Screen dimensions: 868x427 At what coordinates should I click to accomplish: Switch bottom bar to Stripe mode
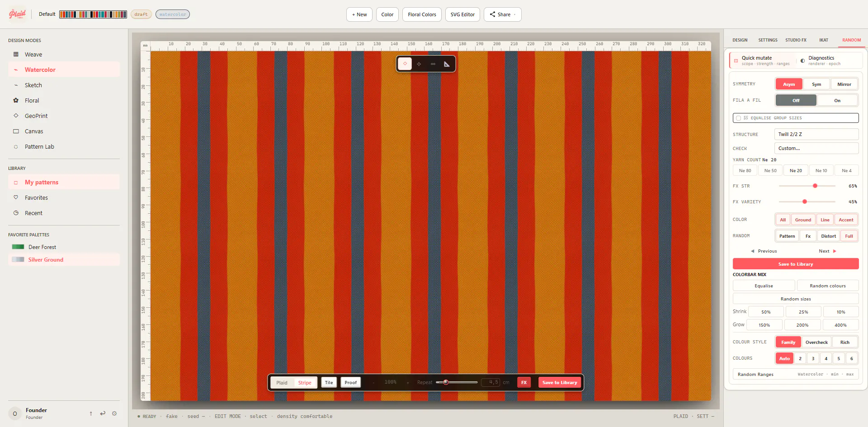(305, 383)
